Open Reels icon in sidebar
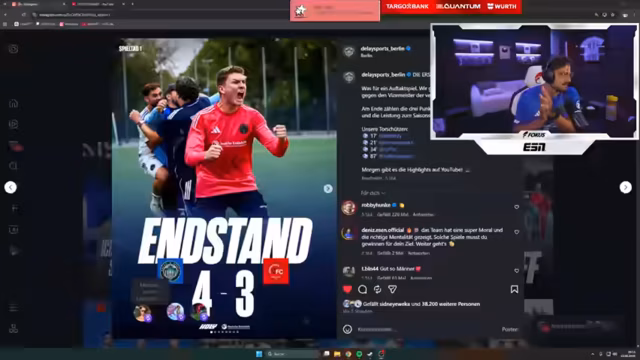Screen dimensions: 640x360 click(13, 124)
